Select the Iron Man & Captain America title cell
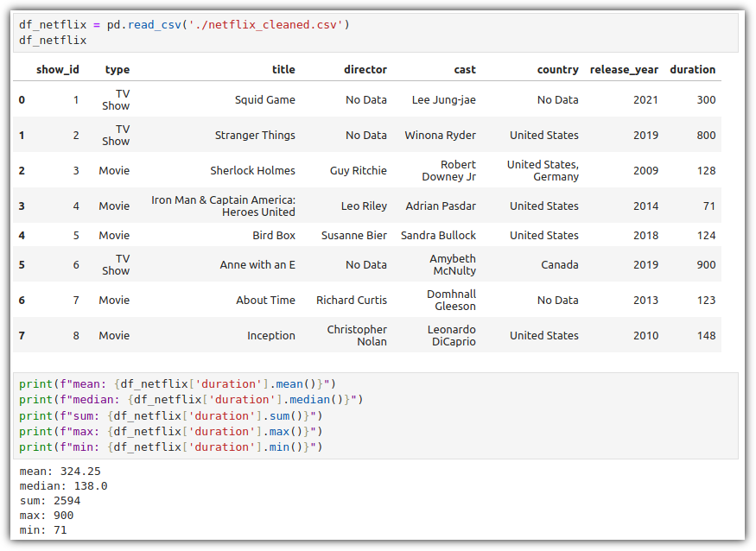 point(223,206)
